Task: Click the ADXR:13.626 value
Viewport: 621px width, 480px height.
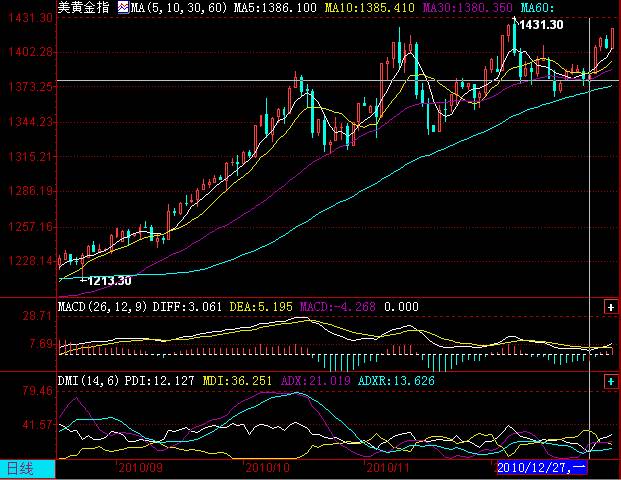Action: pyautogui.click(x=396, y=381)
